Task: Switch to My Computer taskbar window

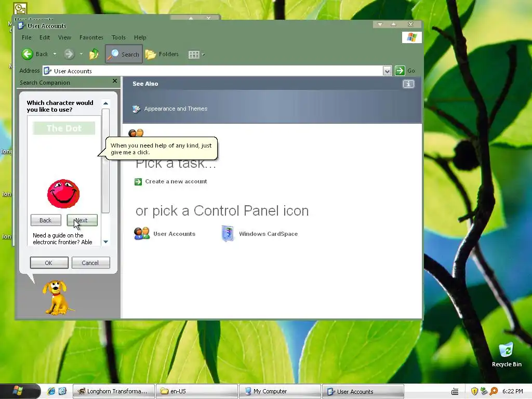Action: (x=280, y=391)
